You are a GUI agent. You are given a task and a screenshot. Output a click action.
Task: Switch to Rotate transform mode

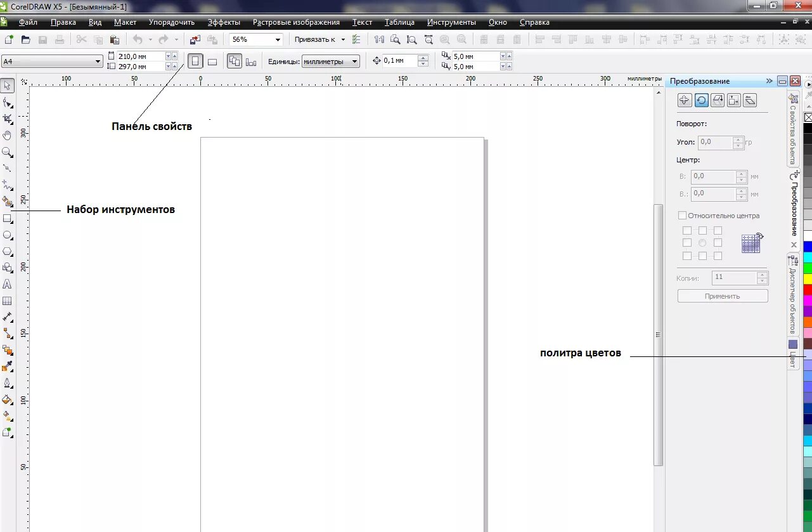click(x=701, y=100)
